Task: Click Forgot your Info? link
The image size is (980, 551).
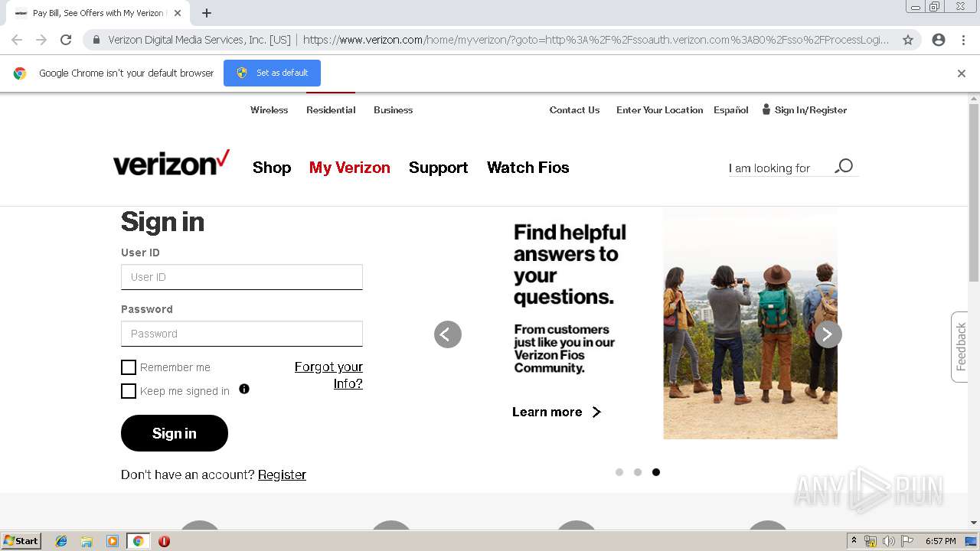Action: 329,375
